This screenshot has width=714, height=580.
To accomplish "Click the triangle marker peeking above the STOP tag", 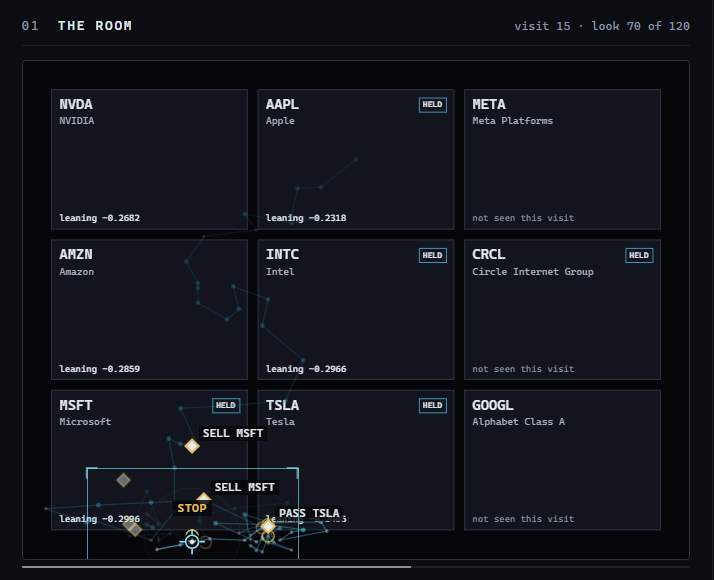I will (204, 496).
